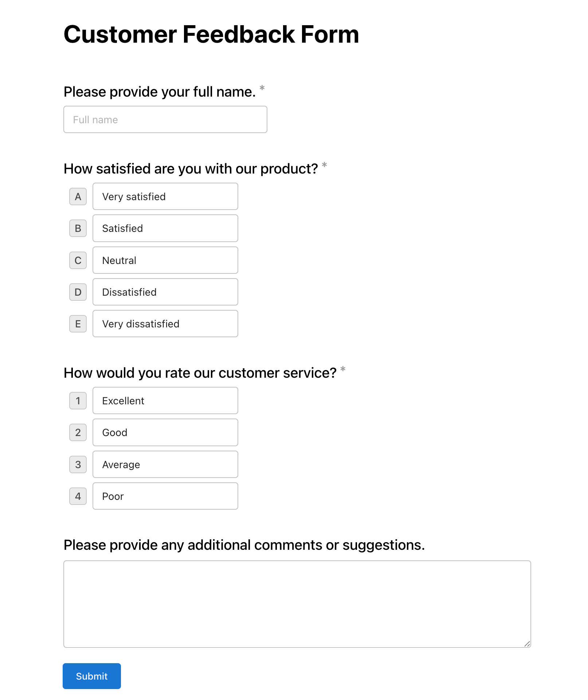
Task: Select the "Dissatisfied" option
Action: point(165,292)
